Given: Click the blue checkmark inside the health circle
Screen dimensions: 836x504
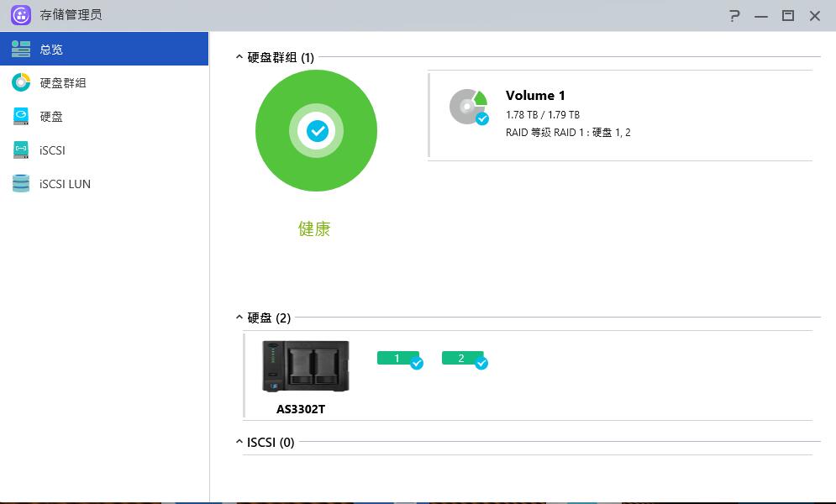Looking at the screenshot, I should (316, 131).
